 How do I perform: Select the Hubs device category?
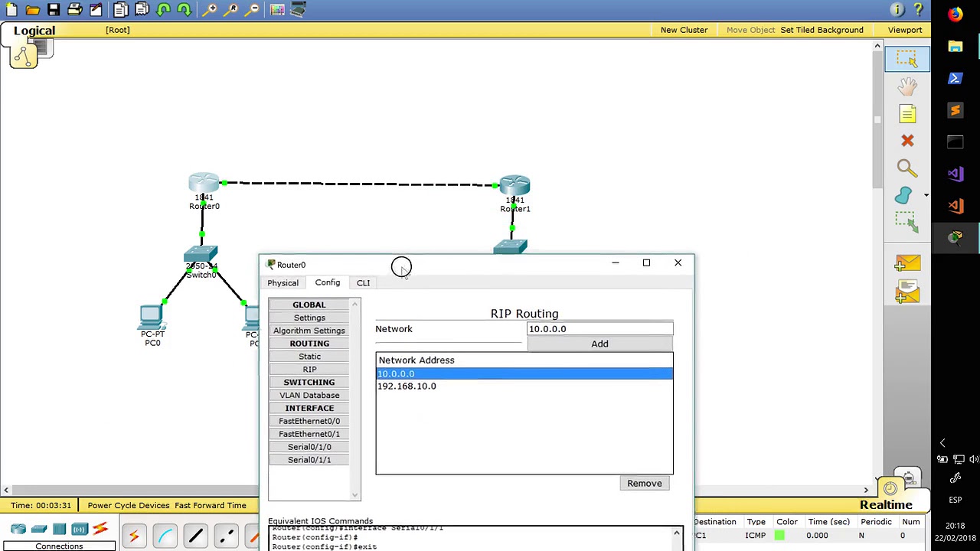59,530
